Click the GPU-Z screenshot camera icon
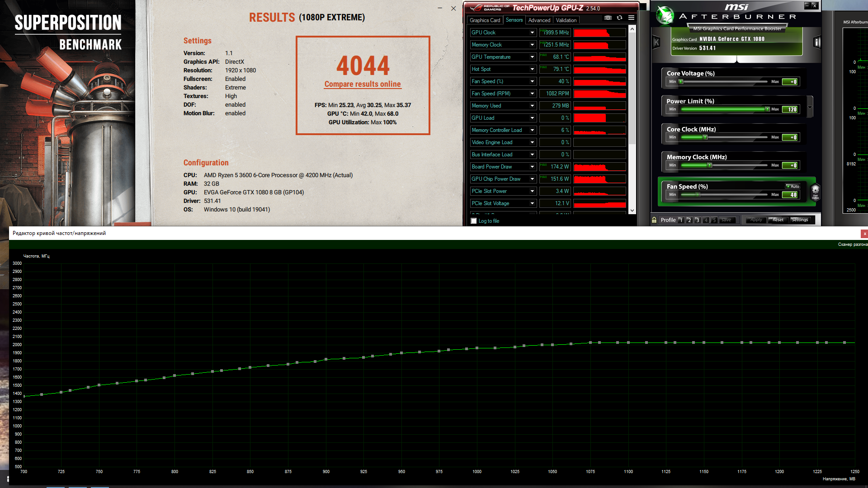This screenshot has width=868, height=488. click(x=608, y=18)
